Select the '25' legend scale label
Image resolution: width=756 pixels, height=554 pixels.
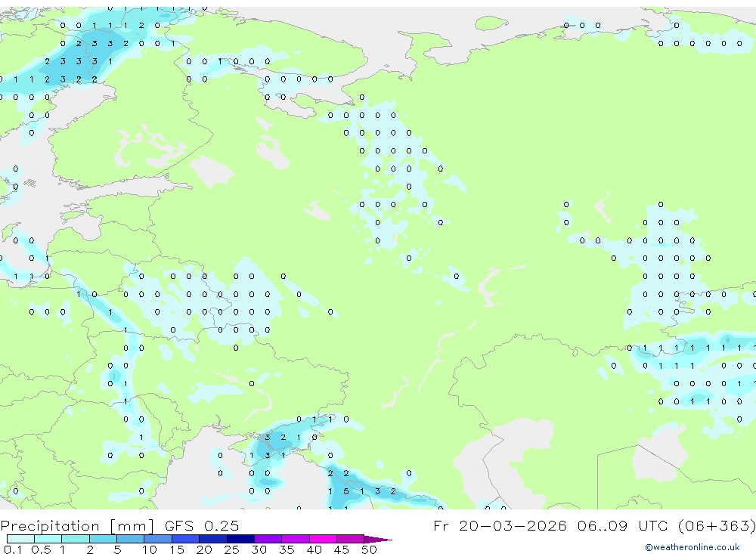click(231, 549)
